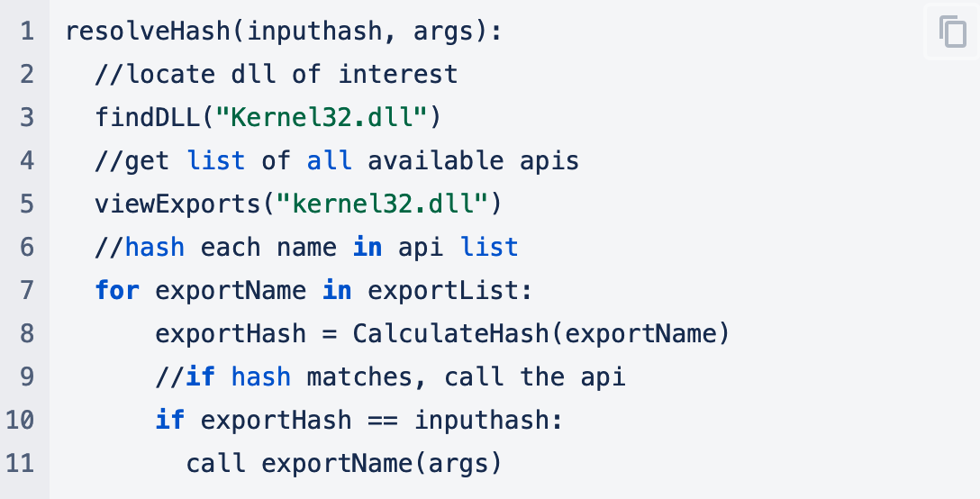
Task: Click the bold 'for' keyword
Action: (117, 290)
